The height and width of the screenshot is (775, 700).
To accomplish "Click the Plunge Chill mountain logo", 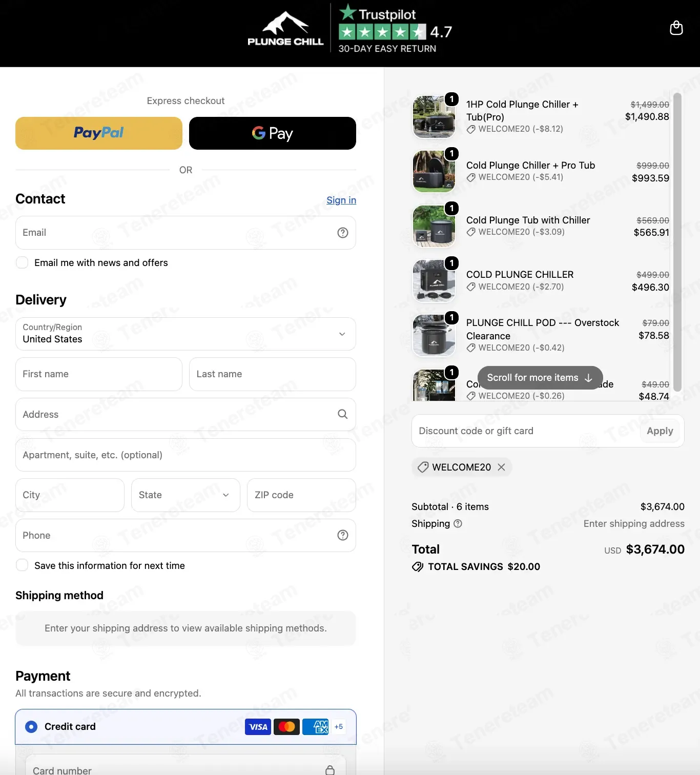I will point(285,29).
